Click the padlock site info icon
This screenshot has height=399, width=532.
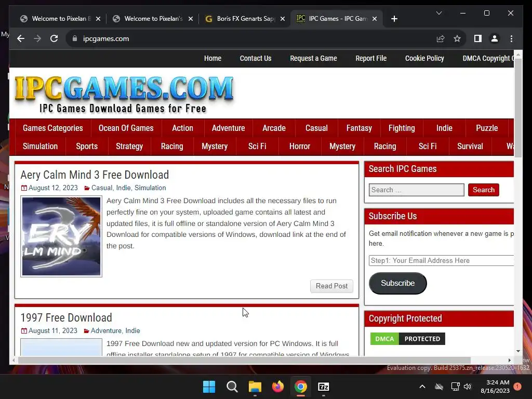(75, 38)
